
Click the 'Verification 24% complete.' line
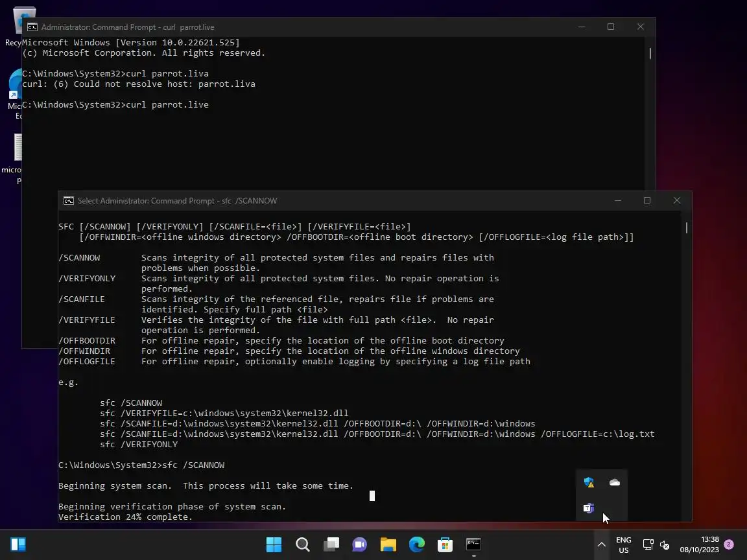click(x=125, y=517)
